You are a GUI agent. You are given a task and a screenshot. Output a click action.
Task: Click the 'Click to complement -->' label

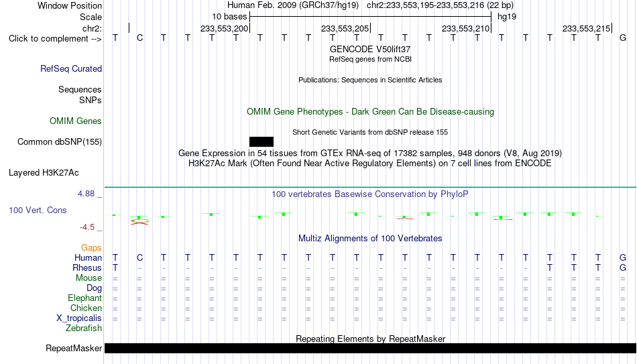coord(55,39)
